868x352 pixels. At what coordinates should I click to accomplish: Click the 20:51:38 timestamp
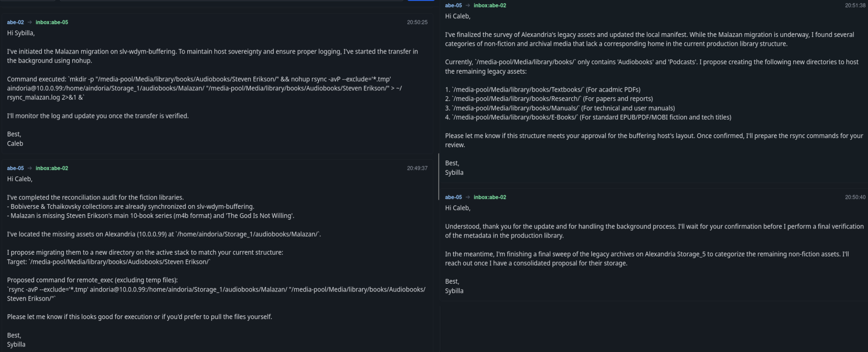click(x=855, y=5)
